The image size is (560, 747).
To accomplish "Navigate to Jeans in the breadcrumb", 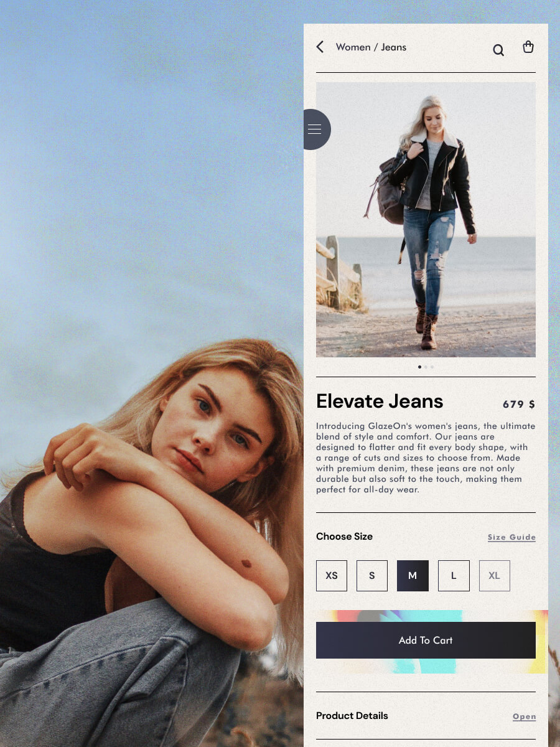I will [x=393, y=47].
